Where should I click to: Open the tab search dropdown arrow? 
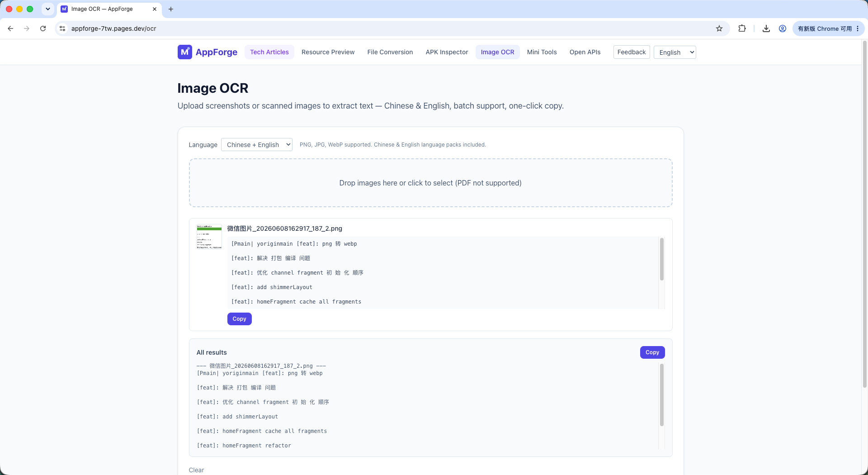click(47, 9)
